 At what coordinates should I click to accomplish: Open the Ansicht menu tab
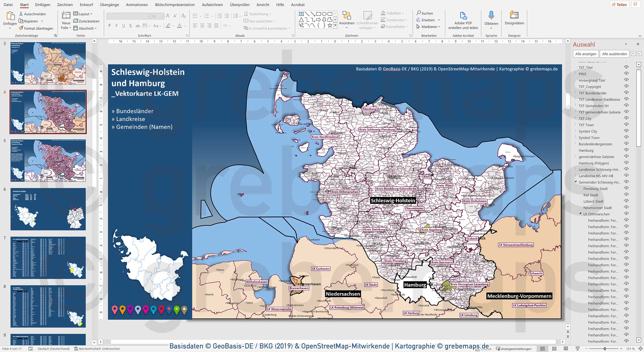pyautogui.click(x=263, y=5)
